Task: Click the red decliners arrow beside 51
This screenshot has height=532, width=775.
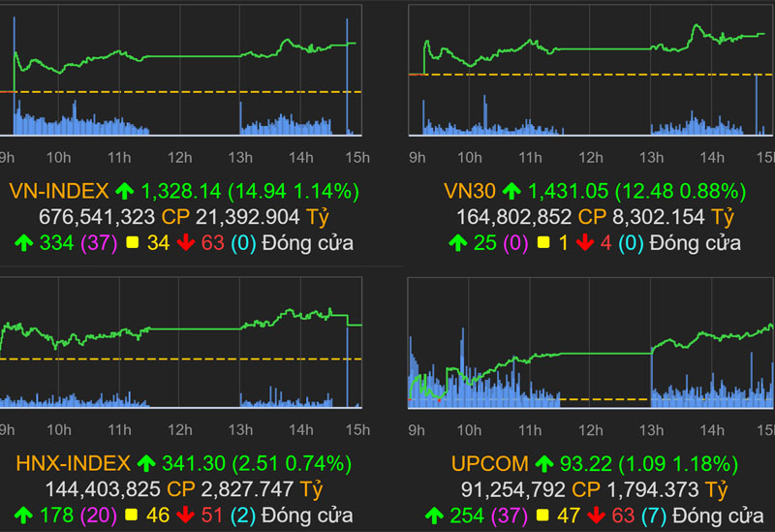Action: (185, 515)
